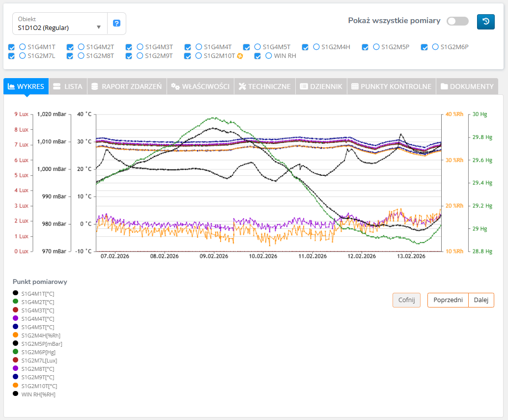Open the PUNKTY KONTROLNE tab

(391, 86)
